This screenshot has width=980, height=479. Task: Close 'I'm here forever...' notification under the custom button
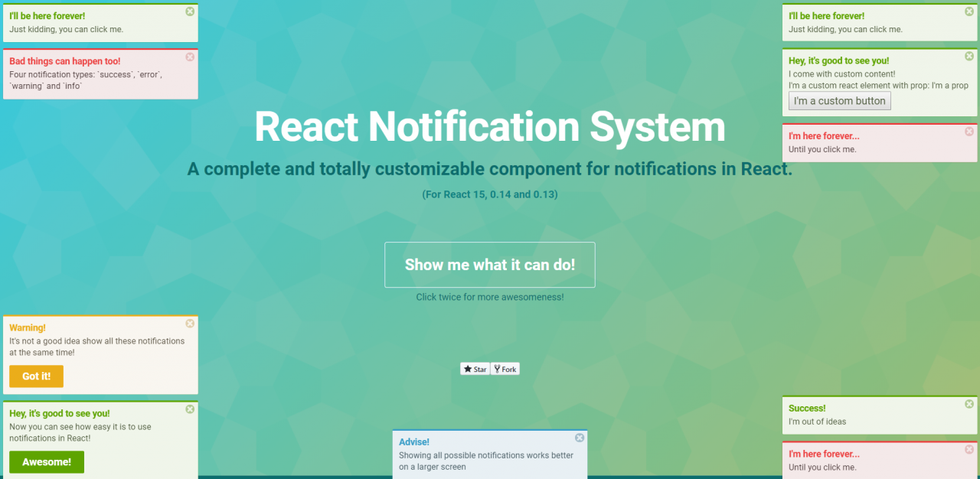pyautogui.click(x=969, y=132)
